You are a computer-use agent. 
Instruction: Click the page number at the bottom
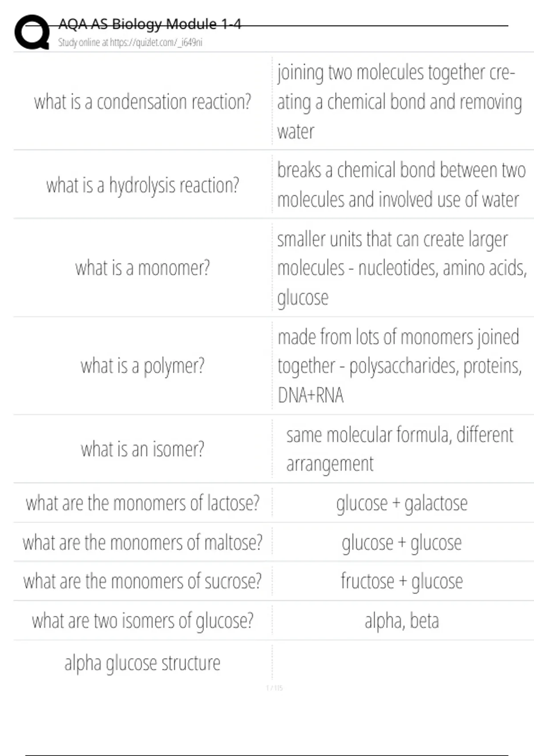click(x=274, y=688)
